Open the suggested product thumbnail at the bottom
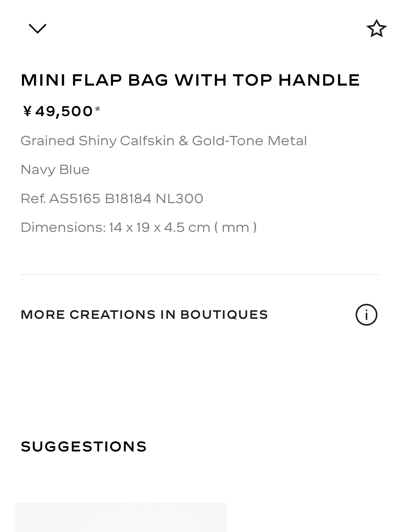 tap(121, 517)
